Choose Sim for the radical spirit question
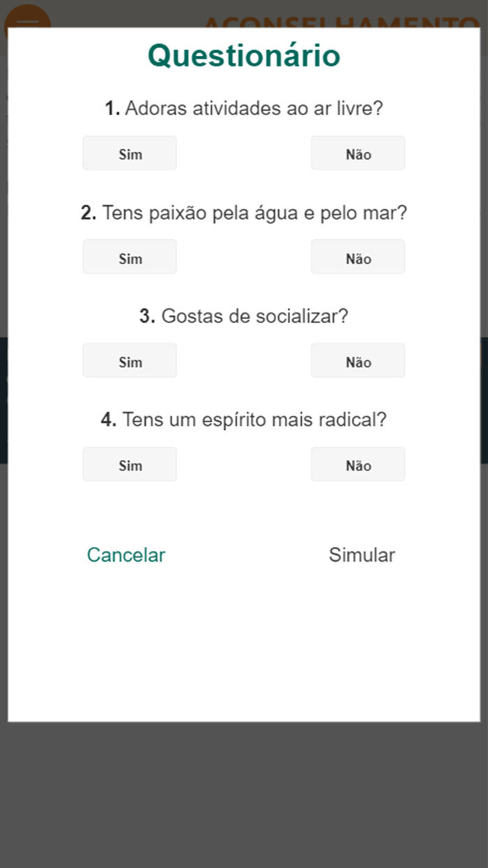Viewport: 488px width, 868px height. 129,464
